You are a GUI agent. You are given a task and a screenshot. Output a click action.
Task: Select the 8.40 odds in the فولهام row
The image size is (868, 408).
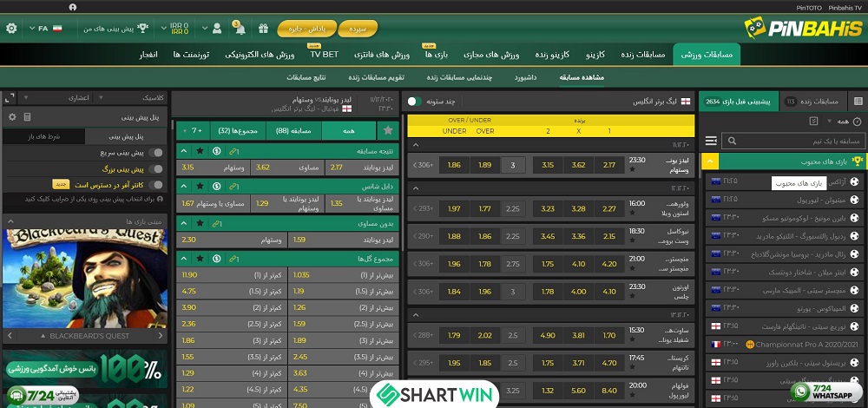(x=609, y=391)
